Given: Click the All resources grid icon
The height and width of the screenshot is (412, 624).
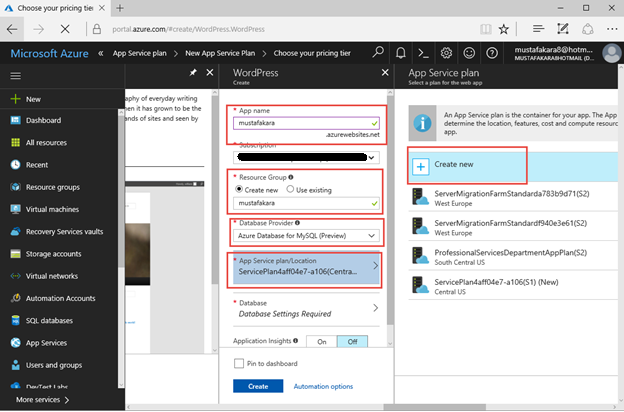Looking at the screenshot, I should click(x=16, y=143).
